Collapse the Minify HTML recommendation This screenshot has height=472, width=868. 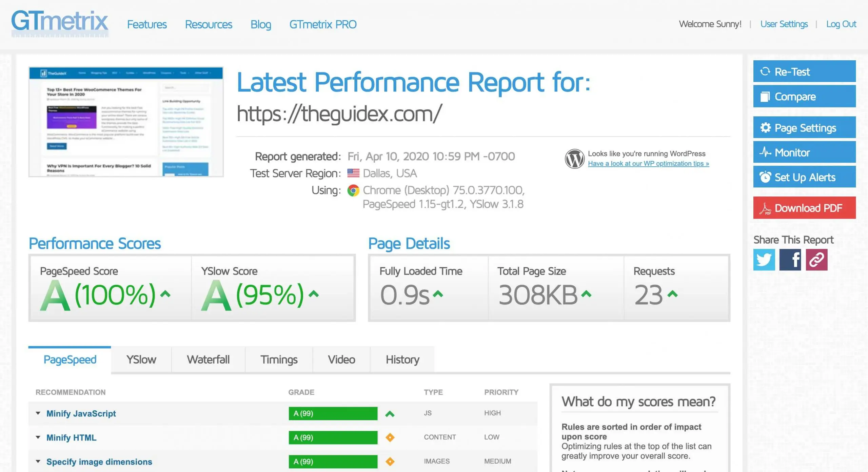tap(38, 437)
